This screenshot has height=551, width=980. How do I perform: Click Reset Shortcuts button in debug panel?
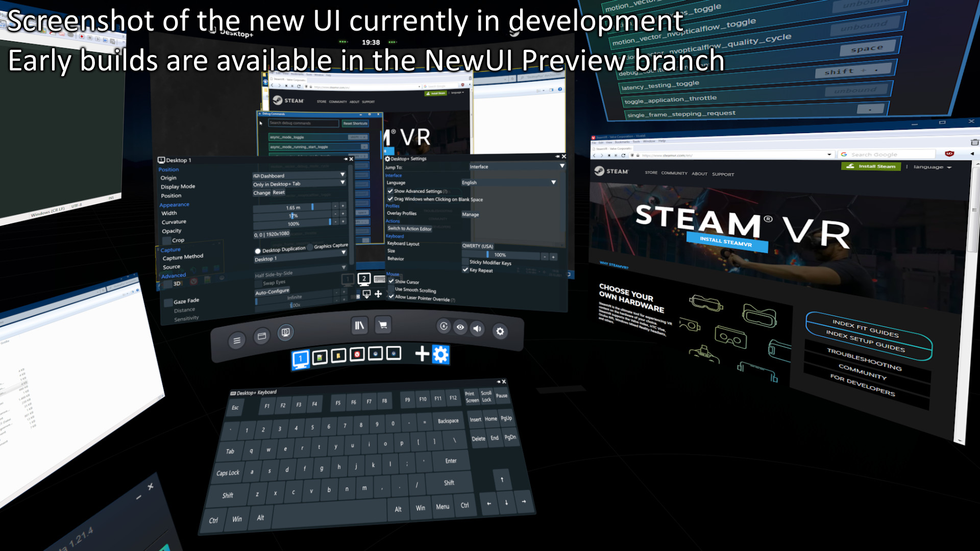coord(355,123)
